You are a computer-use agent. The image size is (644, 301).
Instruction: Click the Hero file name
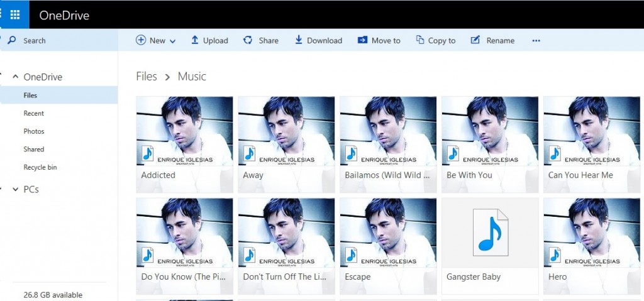[x=557, y=276]
